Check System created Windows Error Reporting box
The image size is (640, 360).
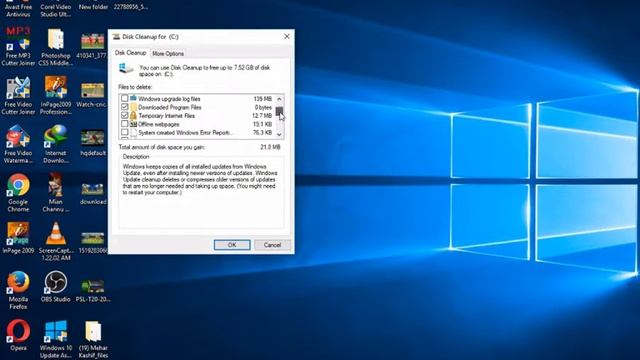click(x=124, y=133)
